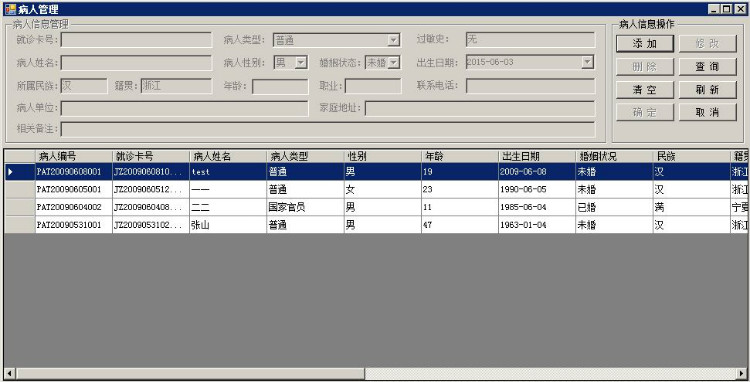Screen dimensions: 750x382
Task: Click the 民族 column header
Action: pos(691,156)
